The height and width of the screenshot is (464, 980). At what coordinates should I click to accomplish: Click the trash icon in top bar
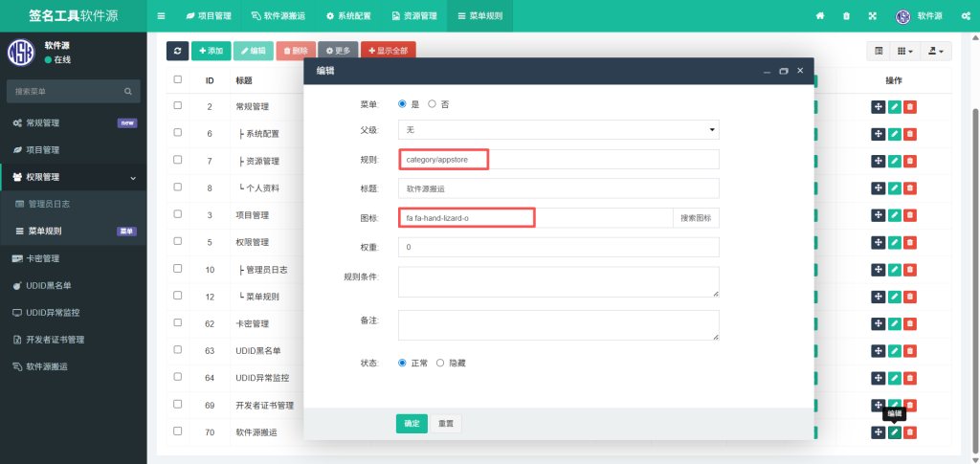point(846,16)
